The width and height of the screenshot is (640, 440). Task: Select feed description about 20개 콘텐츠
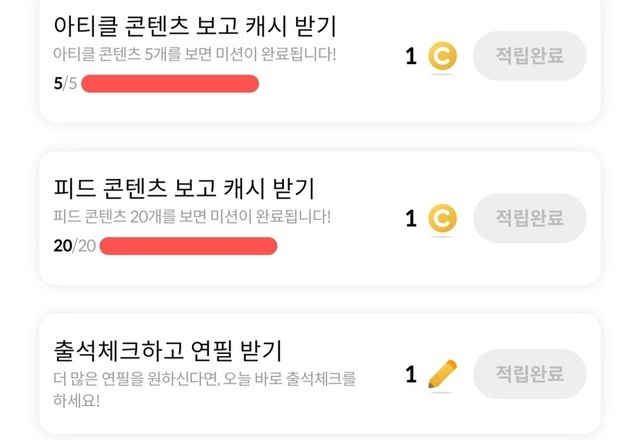pos(191,215)
